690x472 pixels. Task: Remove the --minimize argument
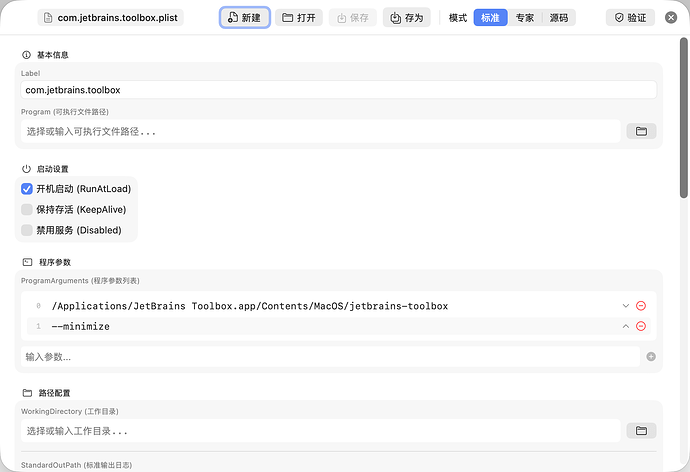(x=641, y=326)
